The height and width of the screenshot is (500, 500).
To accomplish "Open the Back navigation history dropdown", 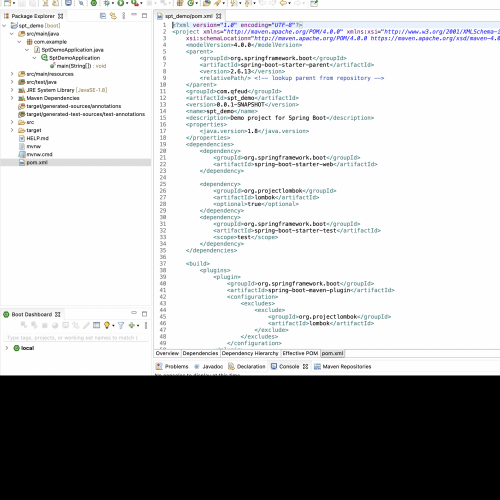I will coord(289,3).
